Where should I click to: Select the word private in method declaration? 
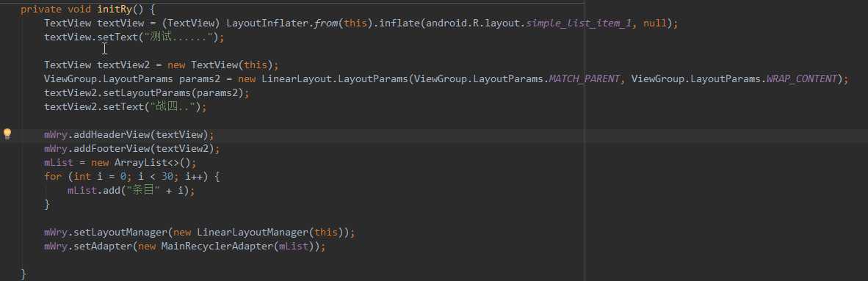[41, 10]
